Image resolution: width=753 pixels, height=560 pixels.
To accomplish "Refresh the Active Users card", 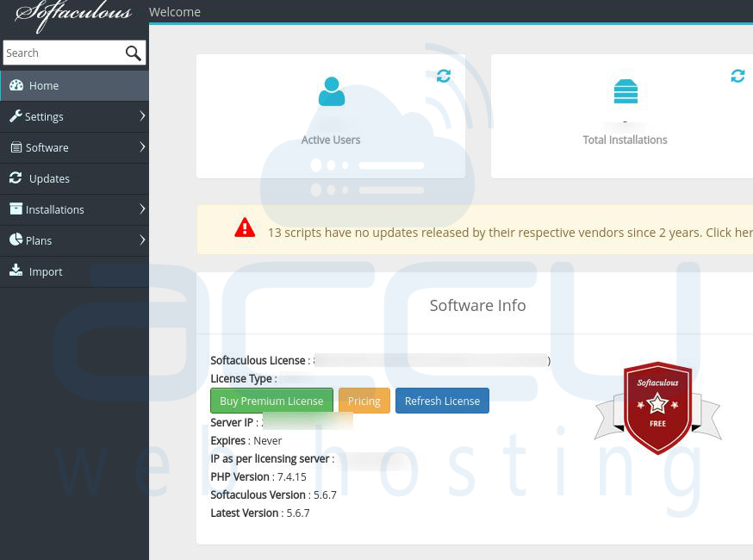I will coord(444,76).
